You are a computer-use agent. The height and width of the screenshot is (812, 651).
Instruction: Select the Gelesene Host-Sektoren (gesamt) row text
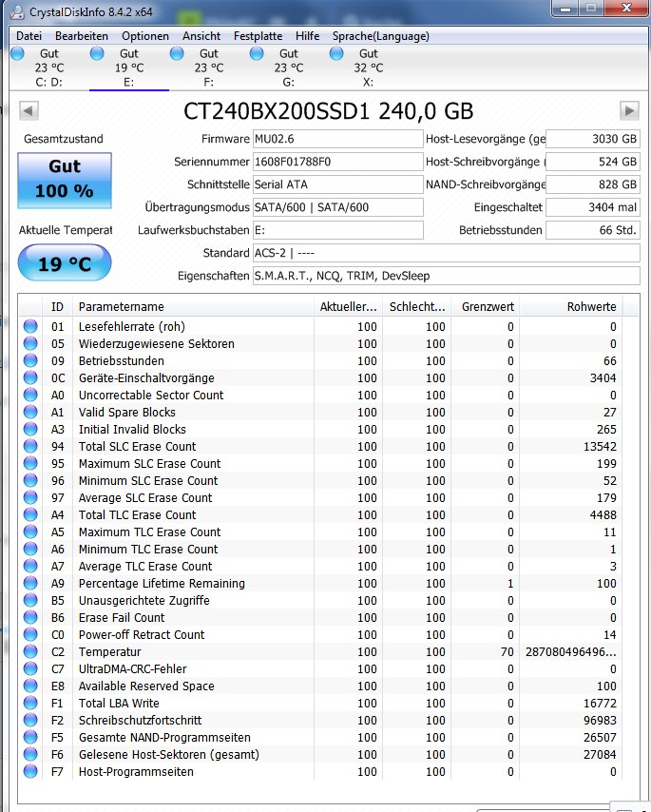pos(169,754)
